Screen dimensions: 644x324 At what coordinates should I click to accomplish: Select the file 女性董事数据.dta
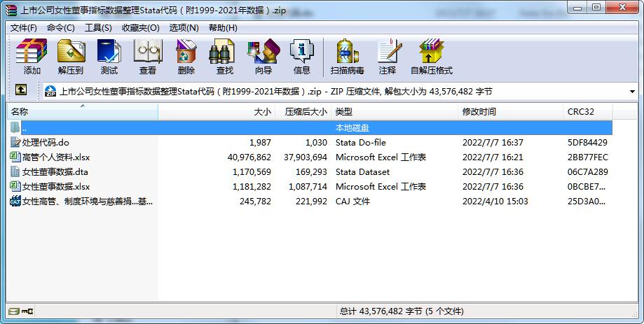(55, 172)
